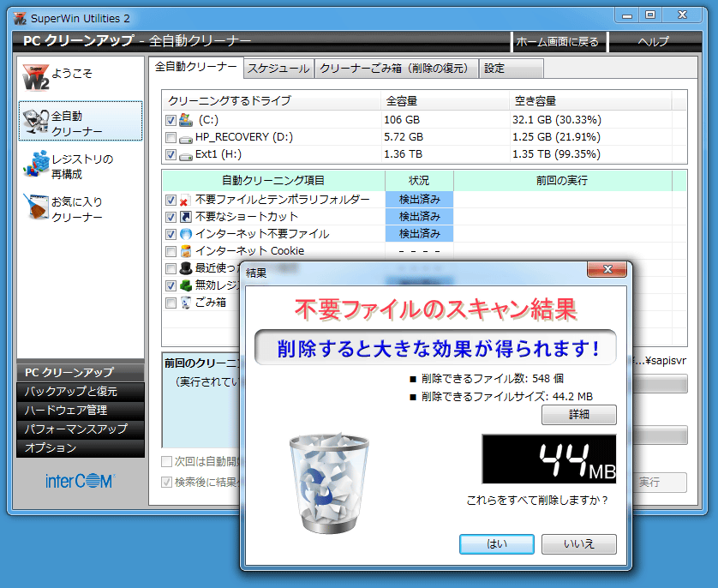Viewport: 718px width, 588px height.
Task: Click the 削除できるファイルサイズ: 44.2 MB text
Action: (x=507, y=397)
